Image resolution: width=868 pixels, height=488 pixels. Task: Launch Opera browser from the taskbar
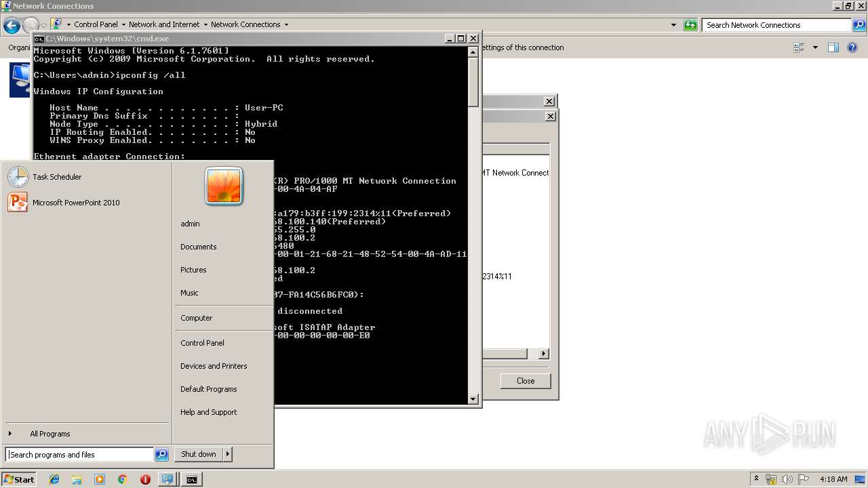[145, 479]
